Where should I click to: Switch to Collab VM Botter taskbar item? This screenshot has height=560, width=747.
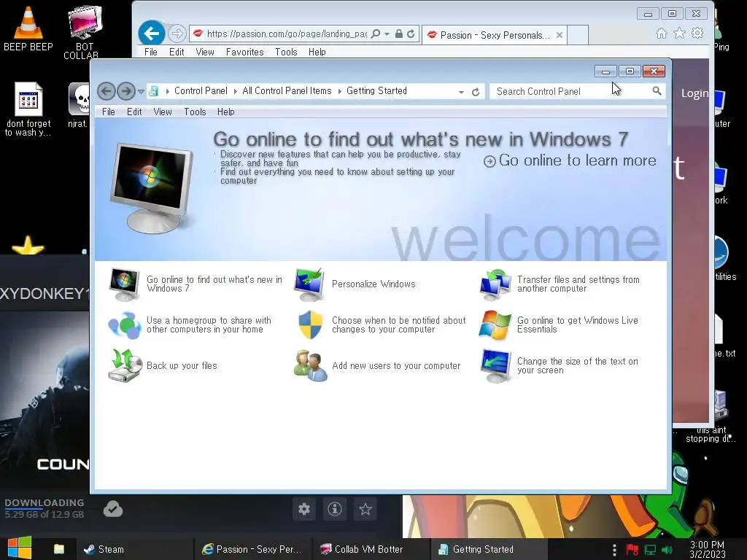pos(370,550)
